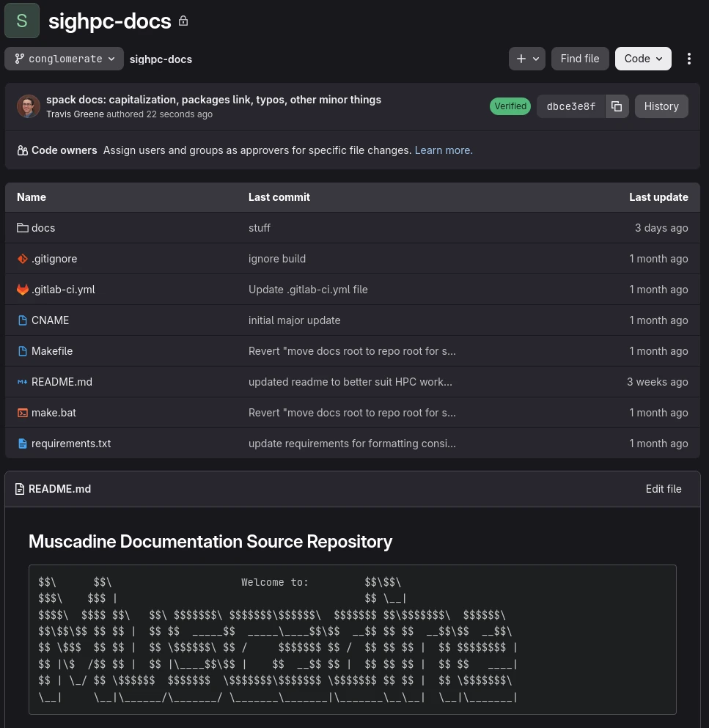
Task: Click the Last update column header
Action: (658, 197)
